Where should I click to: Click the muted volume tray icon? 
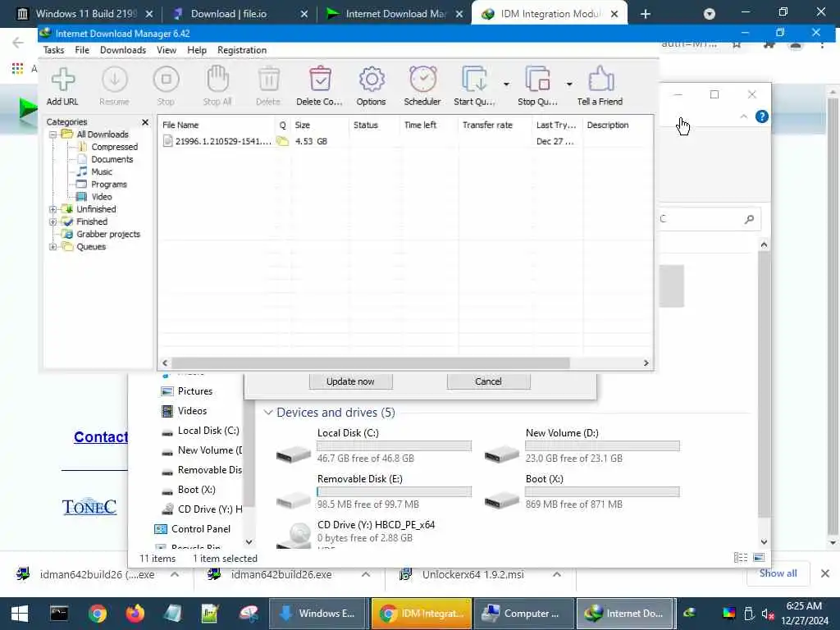[768, 614]
